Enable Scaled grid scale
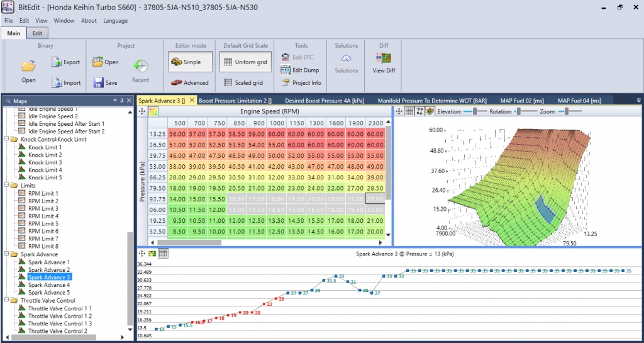Image resolution: width=644 pixels, height=343 pixels. point(243,82)
